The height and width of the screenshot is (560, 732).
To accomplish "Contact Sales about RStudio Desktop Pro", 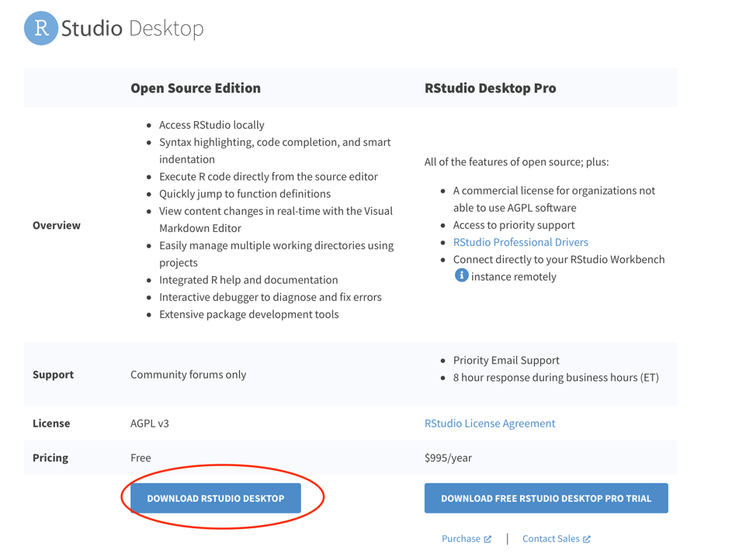I will 551,538.
